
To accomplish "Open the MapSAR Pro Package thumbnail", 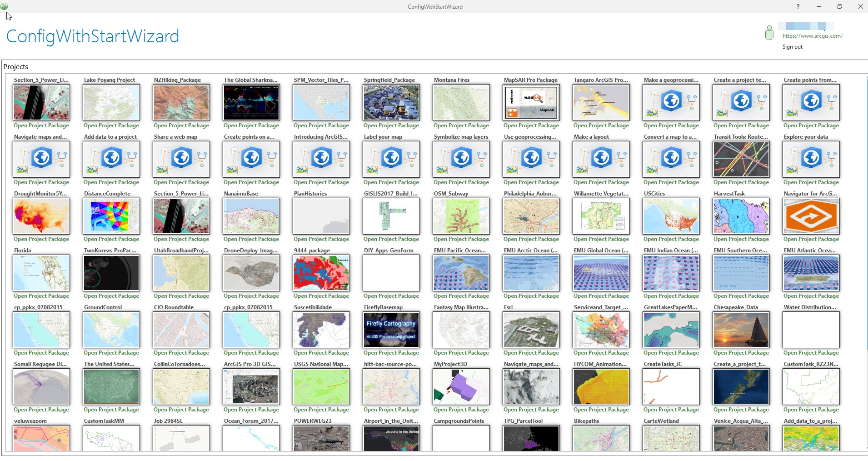I will click(531, 102).
